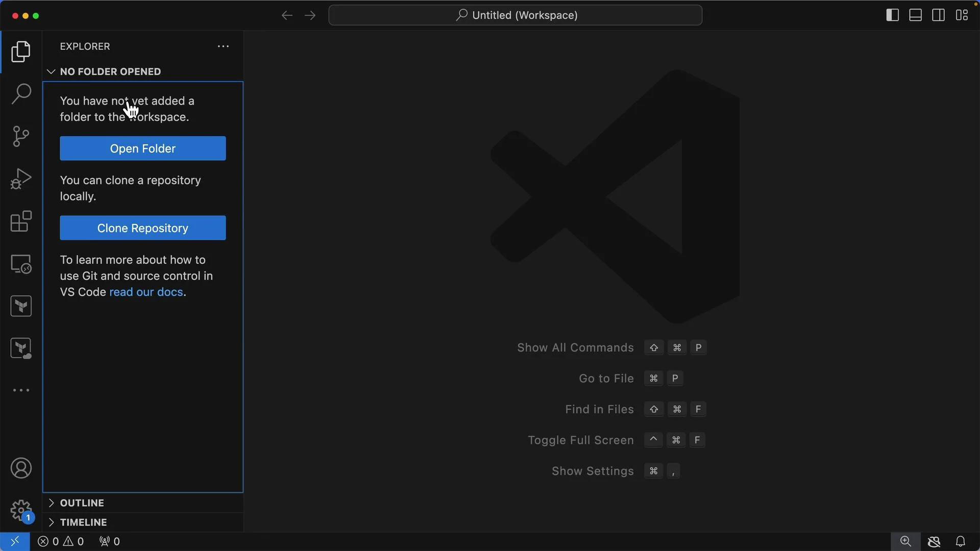Open Explorer views and more actions
This screenshot has height=551, width=980.
223,46
